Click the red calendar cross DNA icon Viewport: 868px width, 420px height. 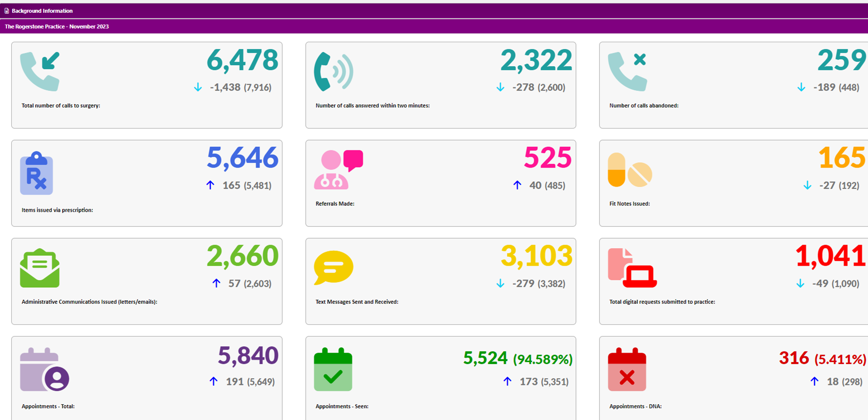627,370
